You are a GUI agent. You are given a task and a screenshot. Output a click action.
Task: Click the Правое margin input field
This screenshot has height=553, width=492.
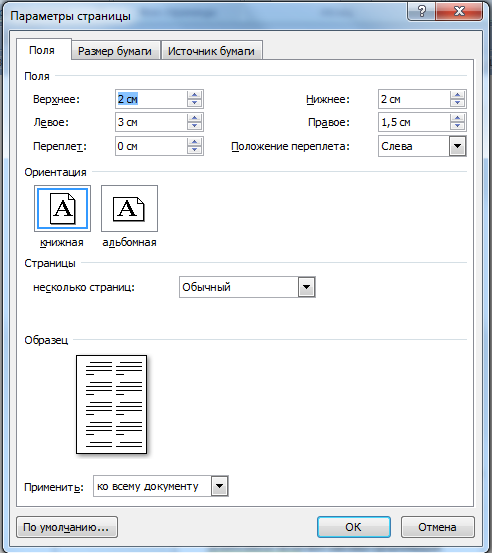(414, 122)
